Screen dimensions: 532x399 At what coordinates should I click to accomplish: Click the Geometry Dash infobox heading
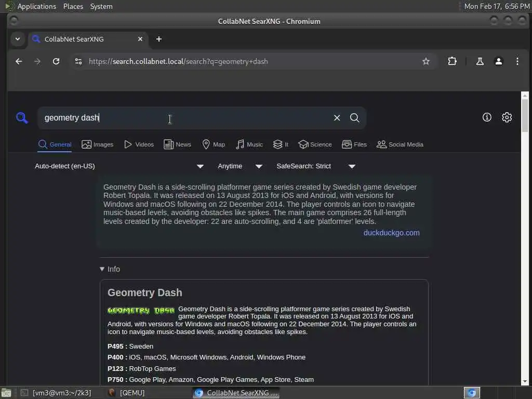pyautogui.click(x=145, y=292)
